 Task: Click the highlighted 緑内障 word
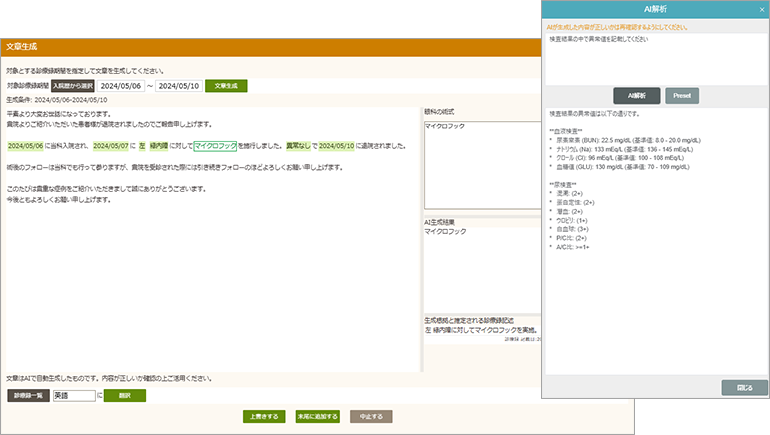(159, 146)
